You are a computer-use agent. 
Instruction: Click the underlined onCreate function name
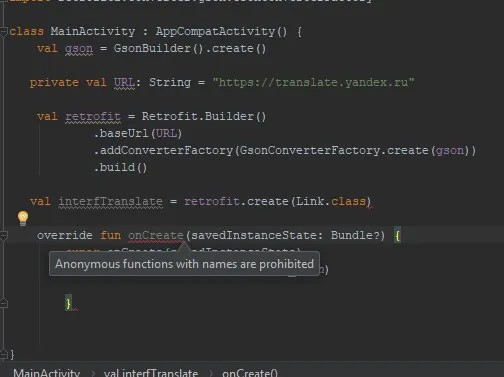click(x=156, y=235)
